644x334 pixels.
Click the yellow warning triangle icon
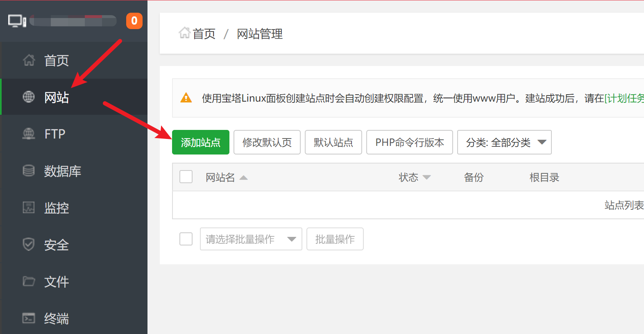(x=186, y=98)
